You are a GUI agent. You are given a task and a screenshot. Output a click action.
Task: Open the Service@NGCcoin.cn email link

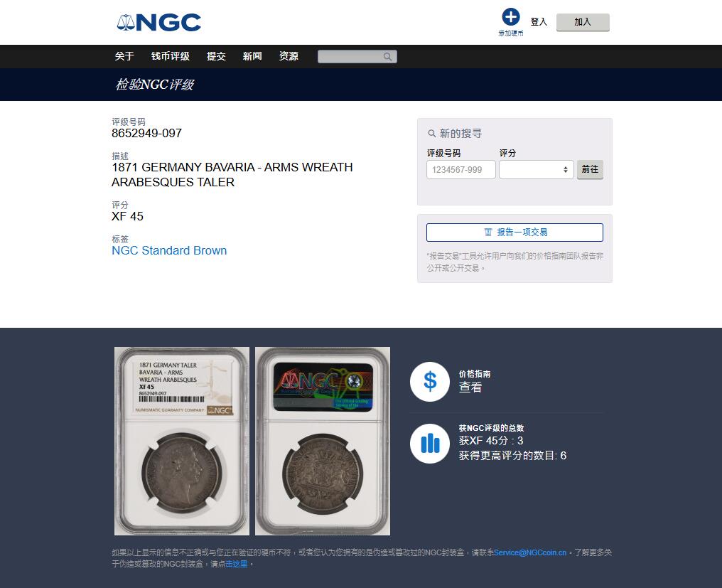click(x=530, y=552)
